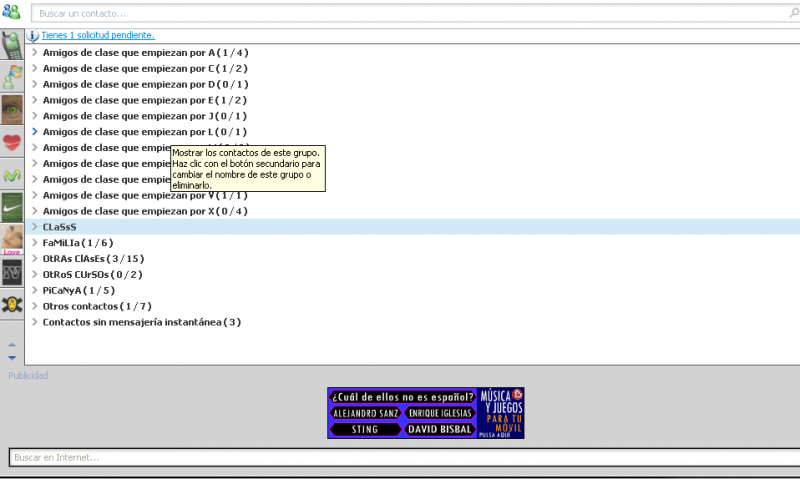800x479 pixels.
Task: Click the 'Buscar un contacto' search field
Action: (x=400, y=14)
